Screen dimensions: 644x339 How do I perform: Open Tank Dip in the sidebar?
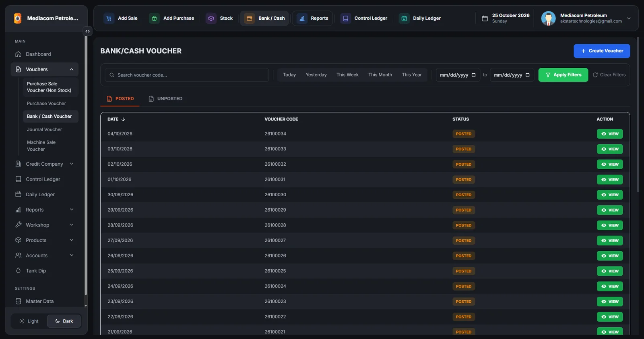44,270
